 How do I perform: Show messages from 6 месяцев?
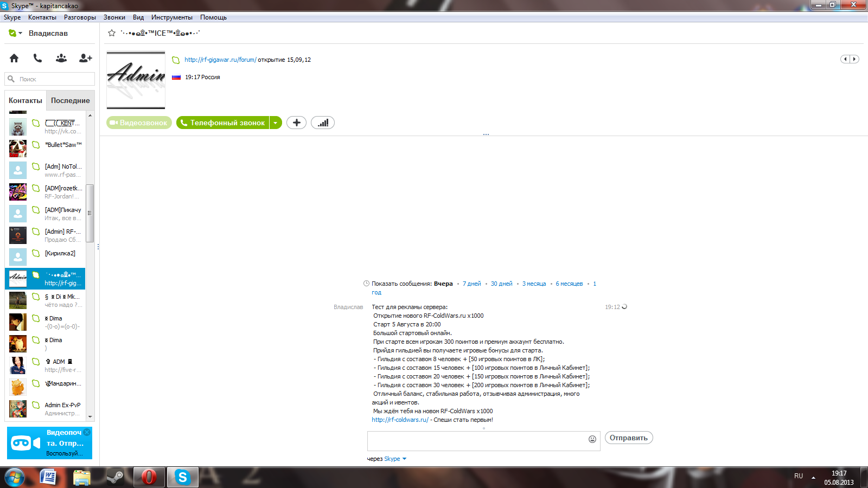[x=569, y=284]
